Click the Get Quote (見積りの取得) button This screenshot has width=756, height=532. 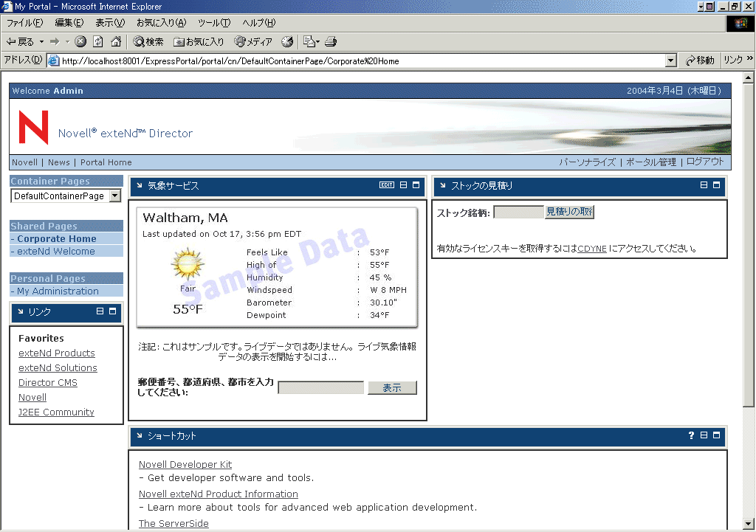point(569,212)
